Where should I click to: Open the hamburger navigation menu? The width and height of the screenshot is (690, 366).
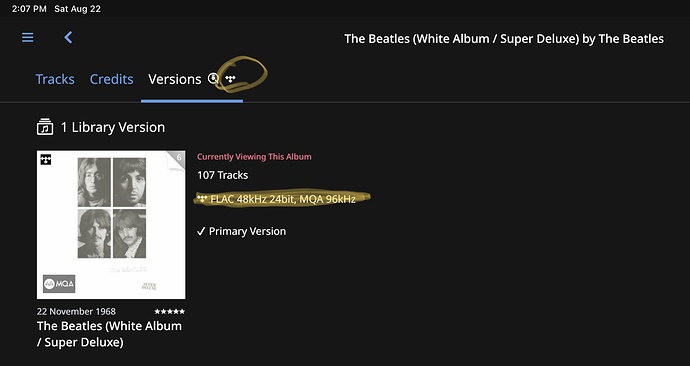point(28,38)
